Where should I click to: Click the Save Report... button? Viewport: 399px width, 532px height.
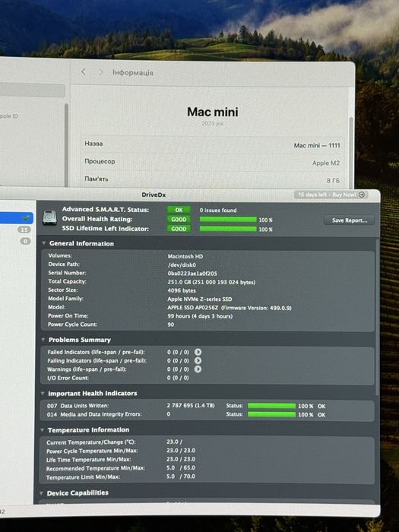349,220
